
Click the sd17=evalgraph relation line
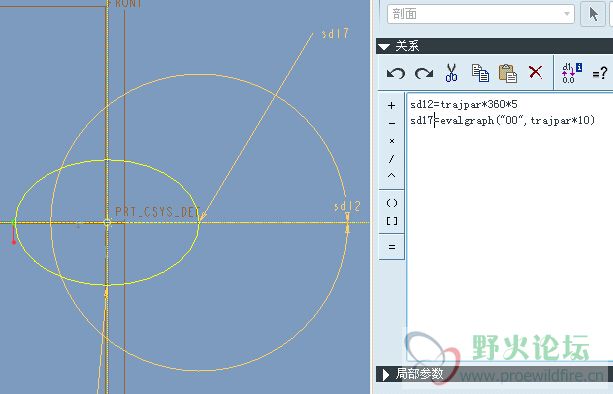[x=502, y=120]
